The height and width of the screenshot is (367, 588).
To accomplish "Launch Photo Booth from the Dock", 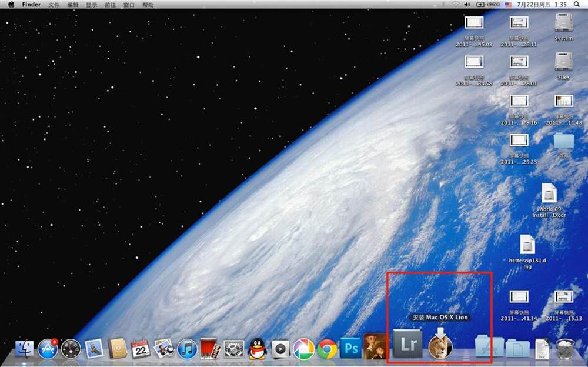I will pos(211,349).
